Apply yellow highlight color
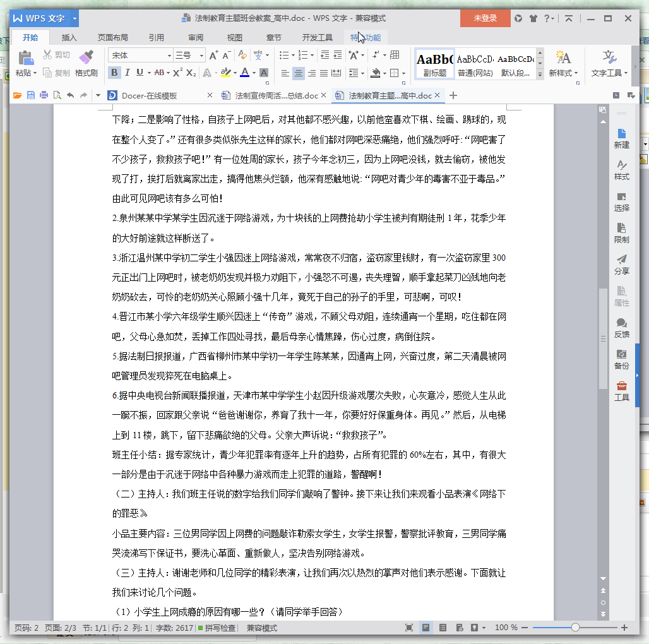Screen dimensions: 649x644 (x=225, y=73)
